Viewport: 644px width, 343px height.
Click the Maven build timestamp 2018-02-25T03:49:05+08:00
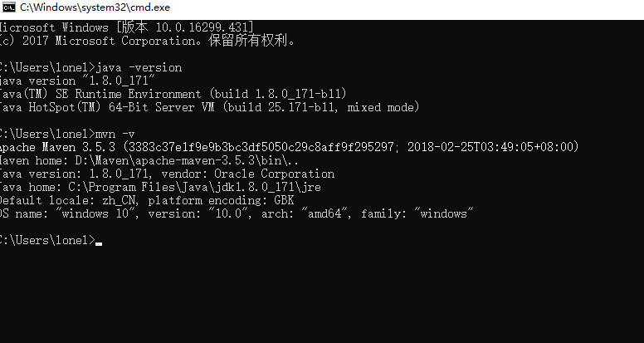(x=490, y=147)
